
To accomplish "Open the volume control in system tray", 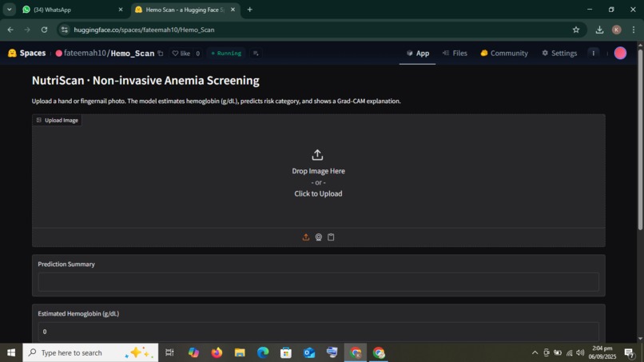I will point(580,352).
